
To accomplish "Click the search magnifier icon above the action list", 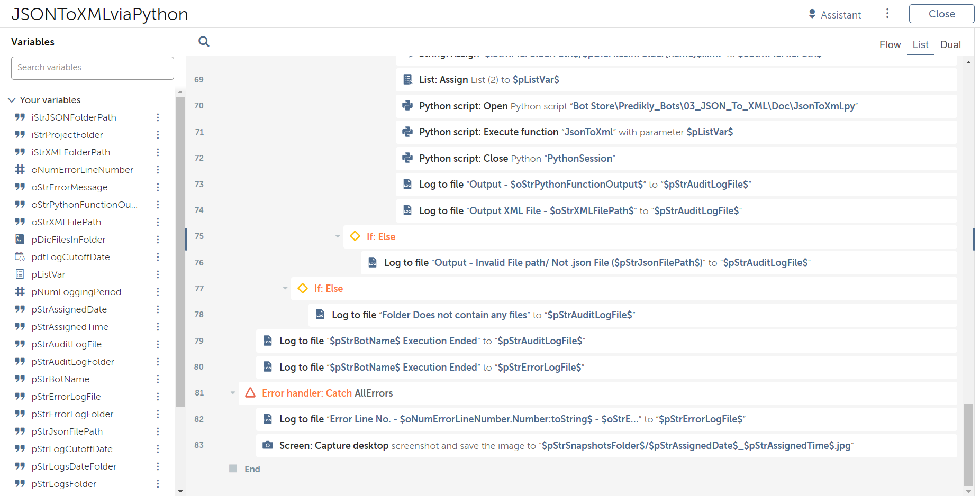I will 204,41.
